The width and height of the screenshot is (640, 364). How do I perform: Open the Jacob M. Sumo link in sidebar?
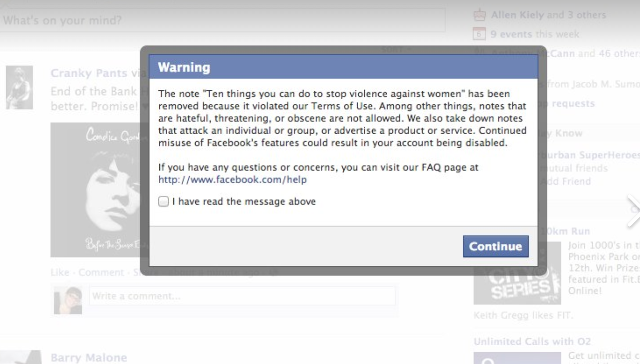click(607, 84)
